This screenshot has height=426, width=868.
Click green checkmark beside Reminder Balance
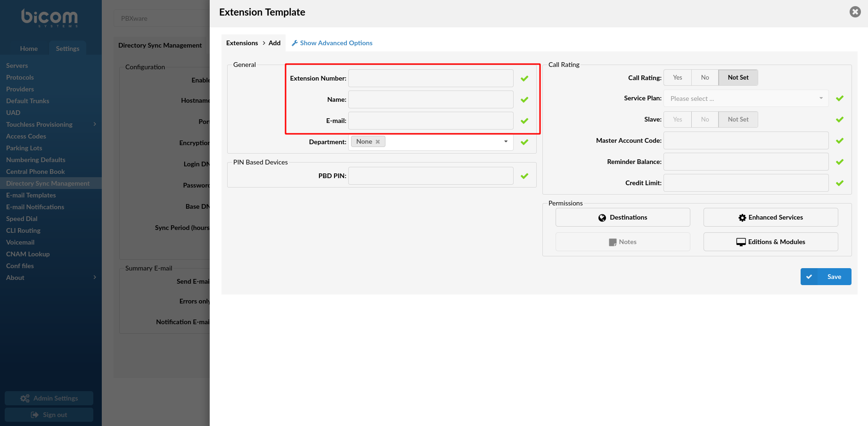point(840,162)
